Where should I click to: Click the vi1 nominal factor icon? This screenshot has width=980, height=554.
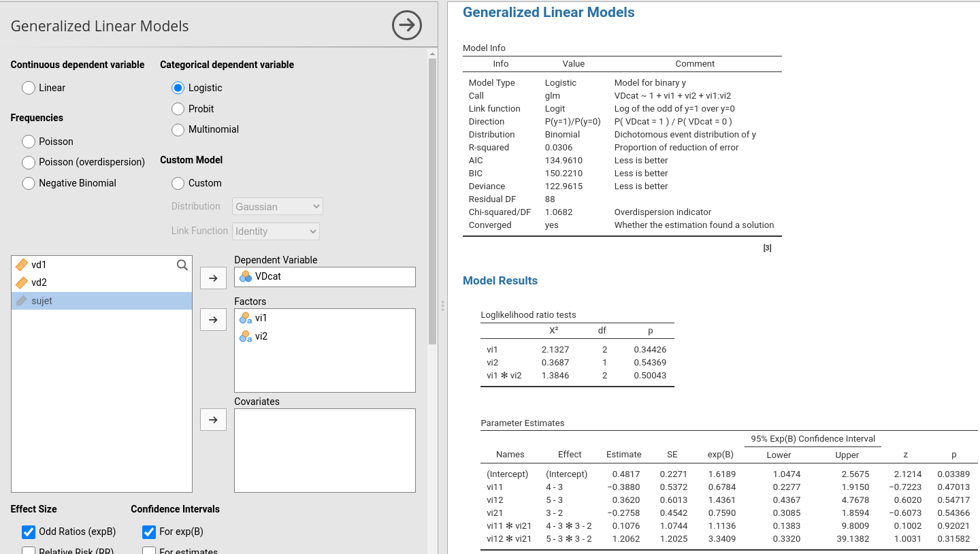246,318
